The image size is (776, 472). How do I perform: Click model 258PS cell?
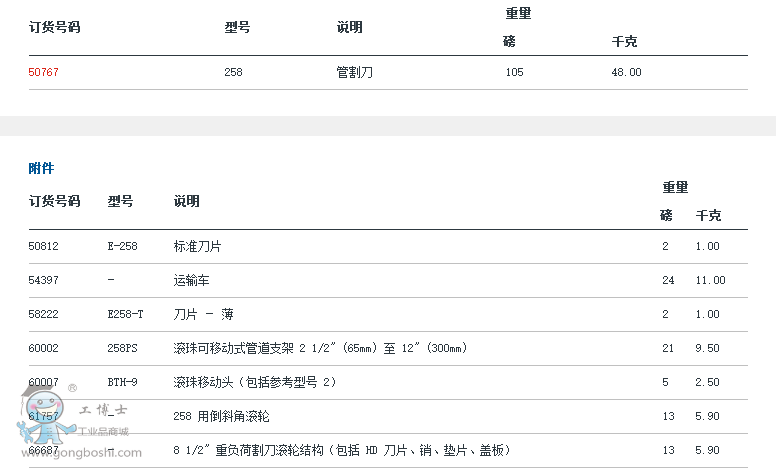click(x=123, y=348)
